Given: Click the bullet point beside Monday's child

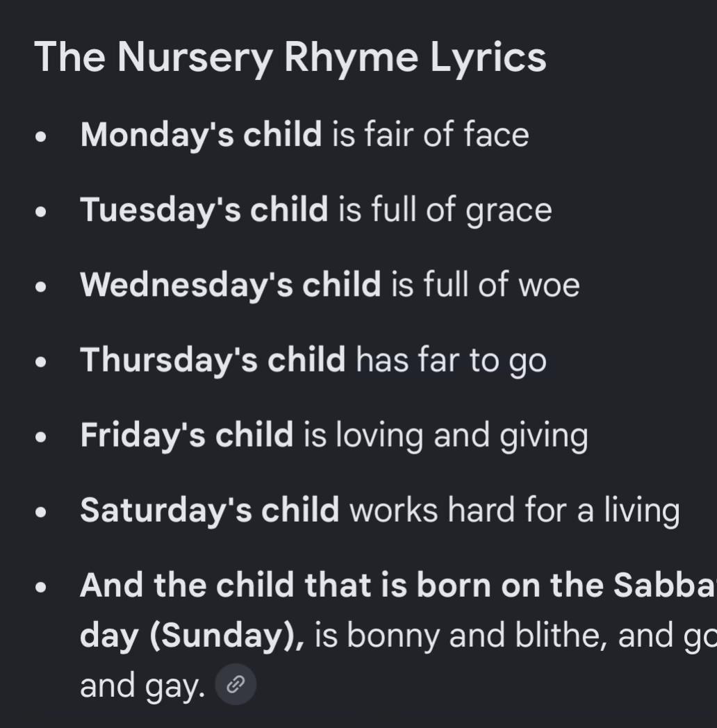Looking at the screenshot, I should 41,137.
